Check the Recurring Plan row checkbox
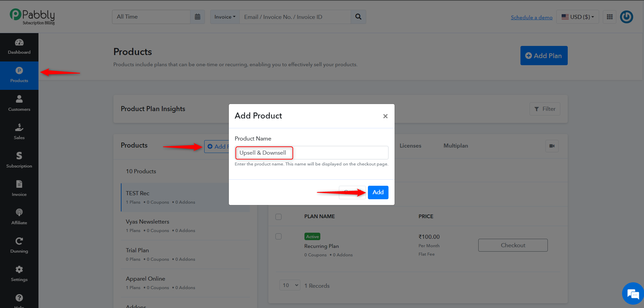The image size is (644, 308). (x=278, y=236)
